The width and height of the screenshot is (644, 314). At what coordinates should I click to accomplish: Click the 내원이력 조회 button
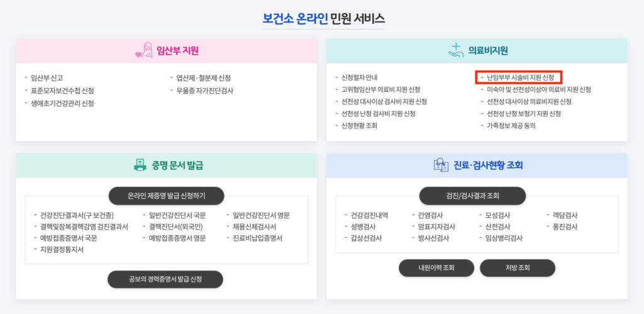[436, 268]
